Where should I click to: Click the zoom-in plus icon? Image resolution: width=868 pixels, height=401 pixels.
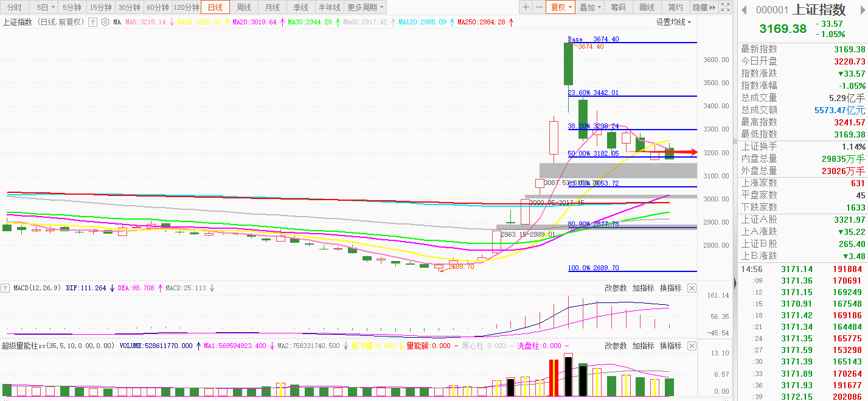(x=526, y=7)
